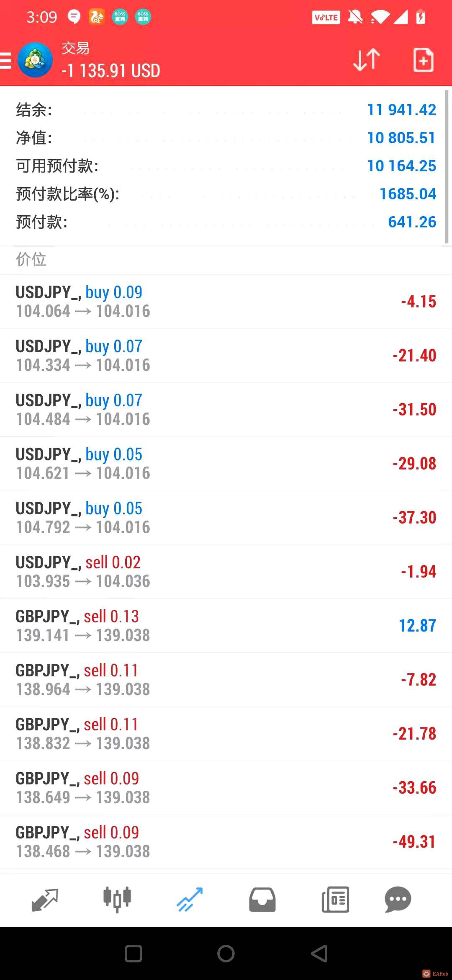Select GBPJPY sell 0.13 position
The height and width of the screenshot is (980, 452).
pyautogui.click(x=226, y=626)
